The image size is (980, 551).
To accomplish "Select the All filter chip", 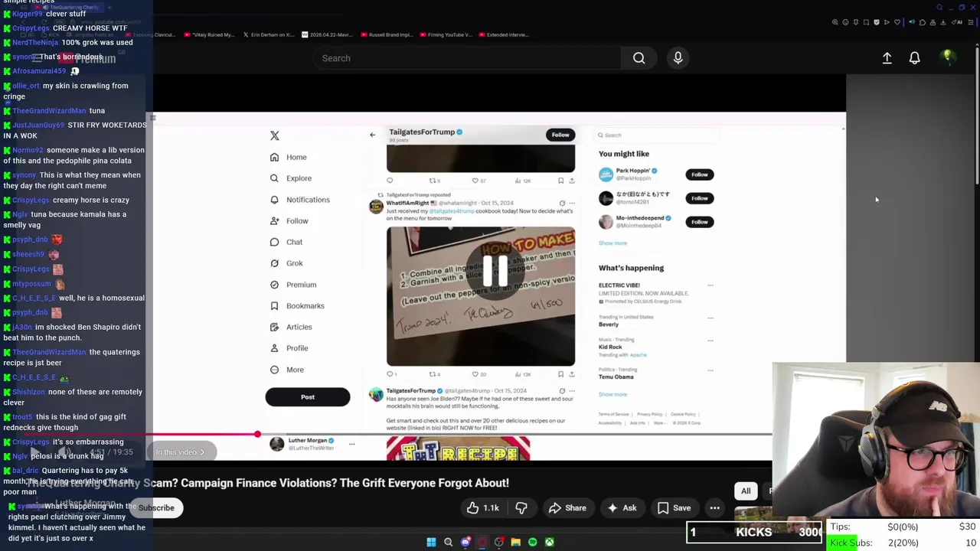I will click(x=746, y=491).
